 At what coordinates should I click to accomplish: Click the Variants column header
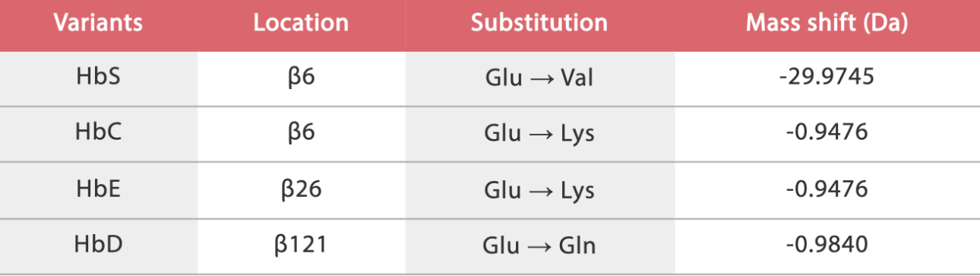pyautogui.click(x=98, y=23)
